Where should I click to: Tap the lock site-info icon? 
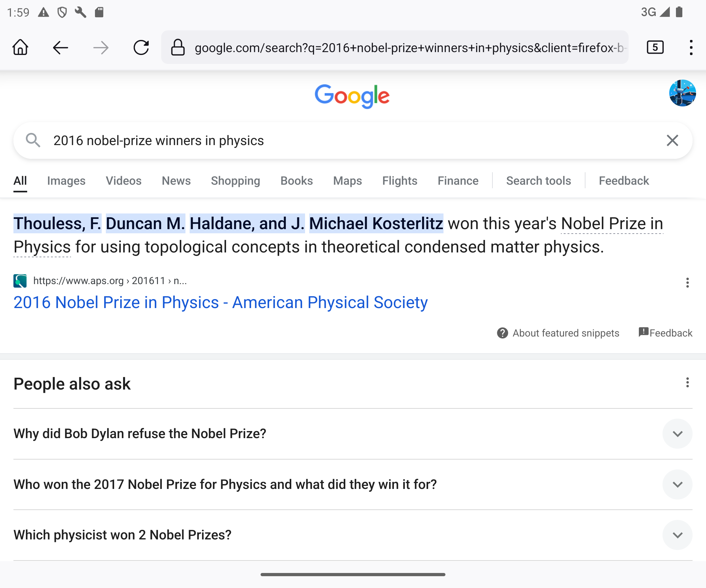(x=178, y=47)
